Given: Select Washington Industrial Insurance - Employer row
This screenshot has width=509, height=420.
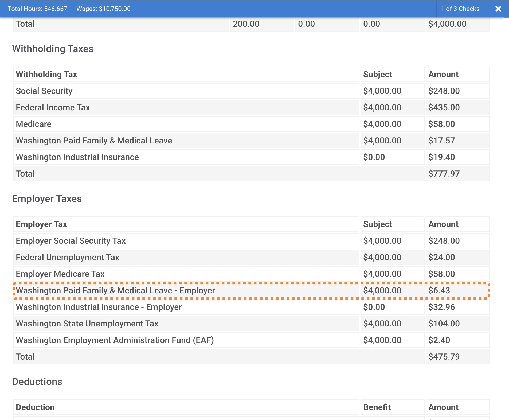Looking at the screenshot, I should [x=99, y=307].
